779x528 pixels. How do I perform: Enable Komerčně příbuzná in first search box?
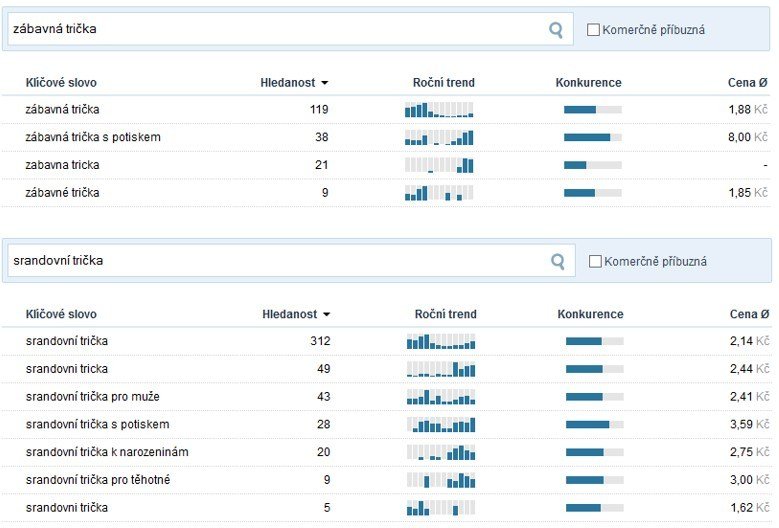pyautogui.click(x=593, y=30)
